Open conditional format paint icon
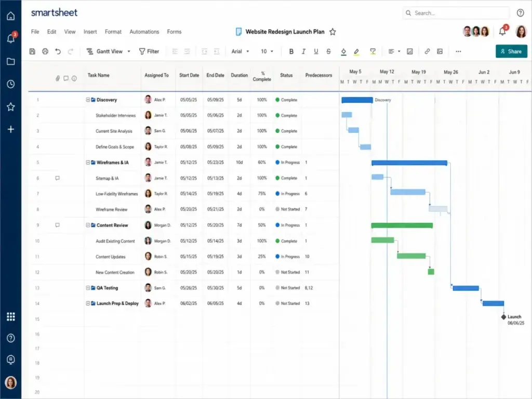Screen dimensions: 532x399 point(373,51)
